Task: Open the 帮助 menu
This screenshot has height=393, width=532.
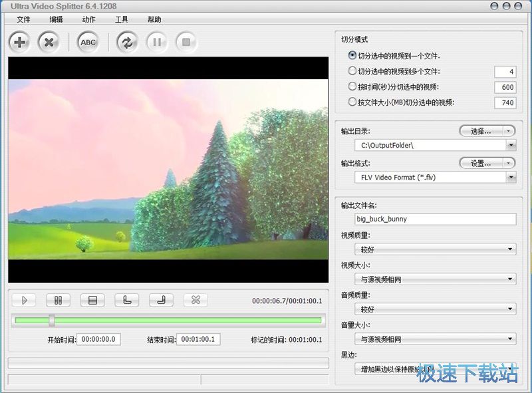Action: point(154,19)
